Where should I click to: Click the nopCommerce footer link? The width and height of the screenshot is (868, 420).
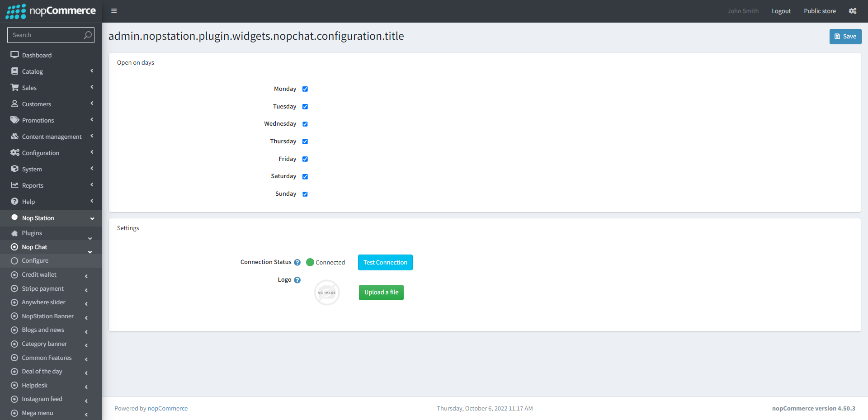pos(168,408)
